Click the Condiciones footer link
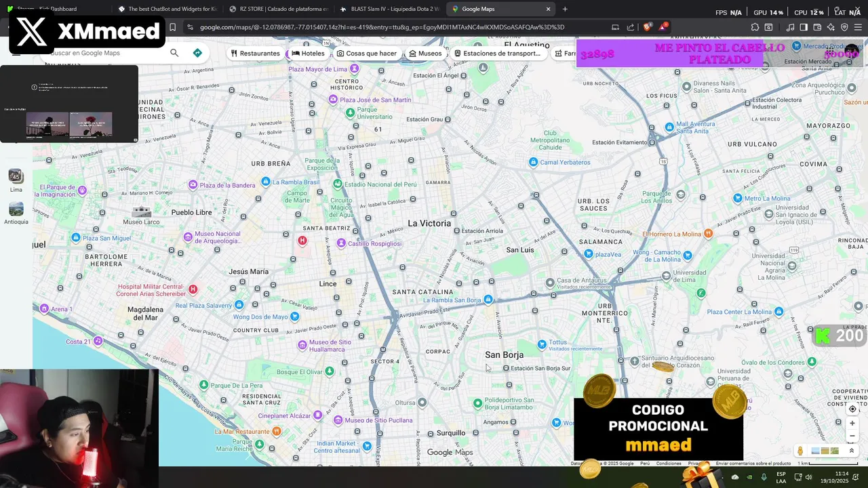Screen dimensions: 868x488 coord(669,464)
